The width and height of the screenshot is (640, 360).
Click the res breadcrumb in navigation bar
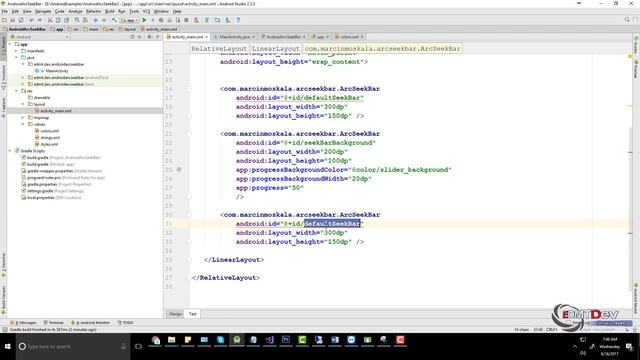109,29
